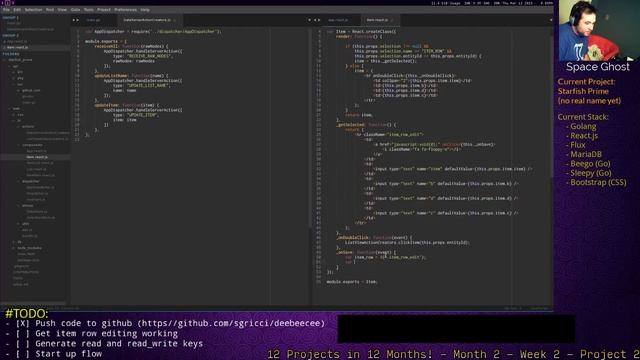
Task: Click the 'Get item row editing working' TODO
Action: (x=107, y=333)
